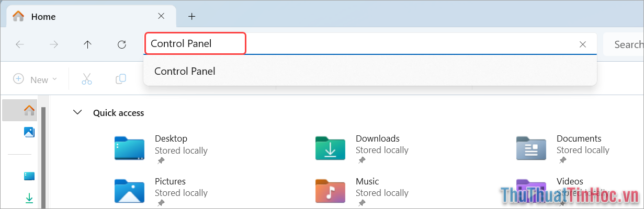Click the pin icon under Downloads
This screenshot has height=209, width=644.
pyautogui.click(x=361, y=161)
